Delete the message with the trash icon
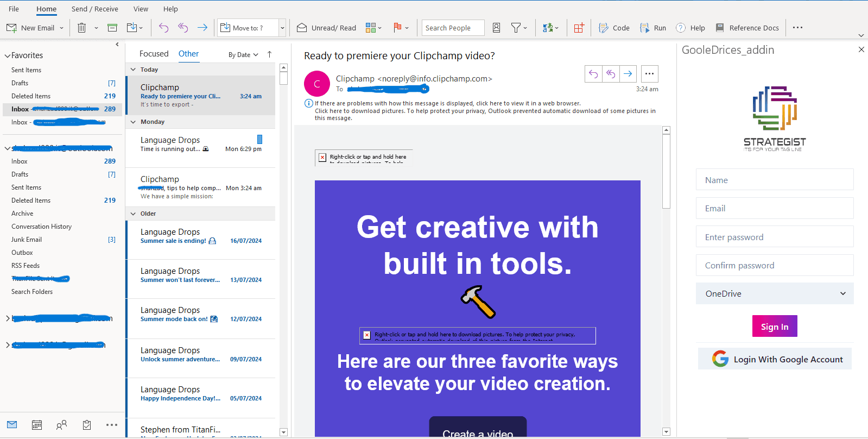 click(x=81, y=28)
